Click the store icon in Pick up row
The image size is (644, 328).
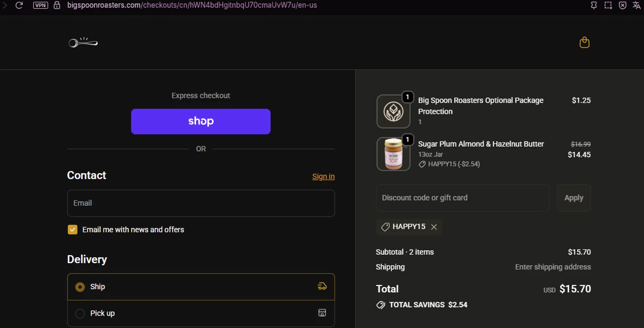coord(322,313)
